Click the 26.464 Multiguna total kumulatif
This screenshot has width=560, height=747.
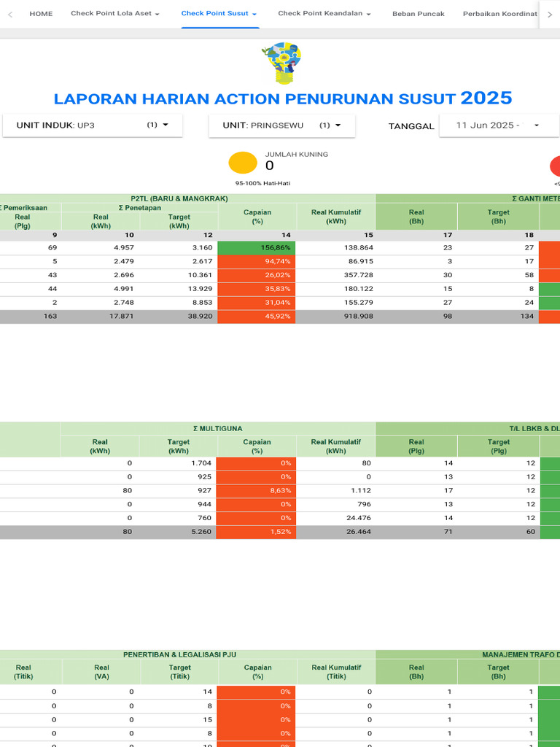(359, 532)
